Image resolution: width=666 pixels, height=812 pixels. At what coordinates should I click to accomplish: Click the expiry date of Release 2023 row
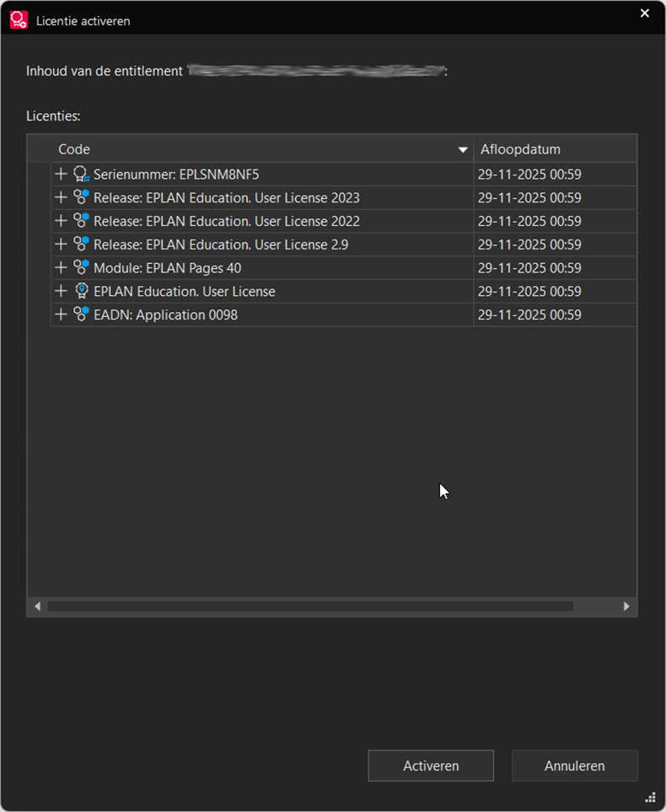point(529,198)
